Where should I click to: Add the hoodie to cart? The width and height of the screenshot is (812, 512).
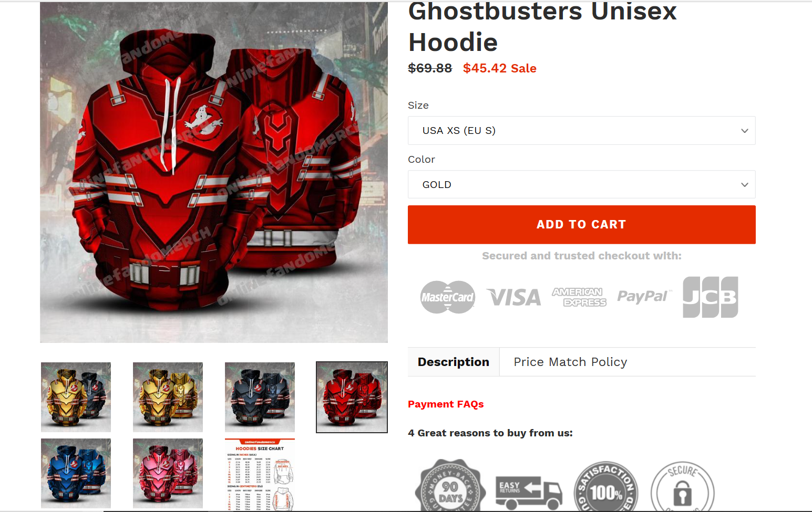(x=582, y=225)
